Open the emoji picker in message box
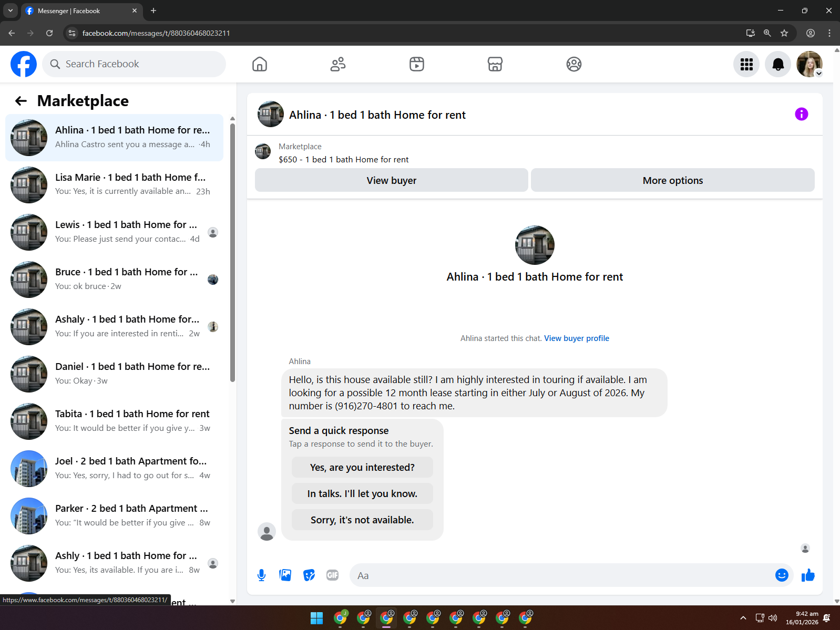This screenshot has height=630, width=840. pyautogui.click(x=782, y=575)
